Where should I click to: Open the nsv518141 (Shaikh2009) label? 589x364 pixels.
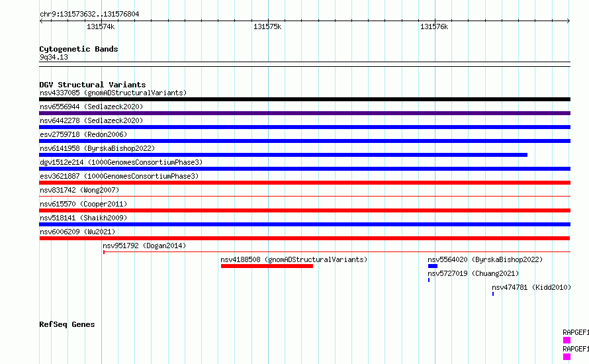coord(83,218)
